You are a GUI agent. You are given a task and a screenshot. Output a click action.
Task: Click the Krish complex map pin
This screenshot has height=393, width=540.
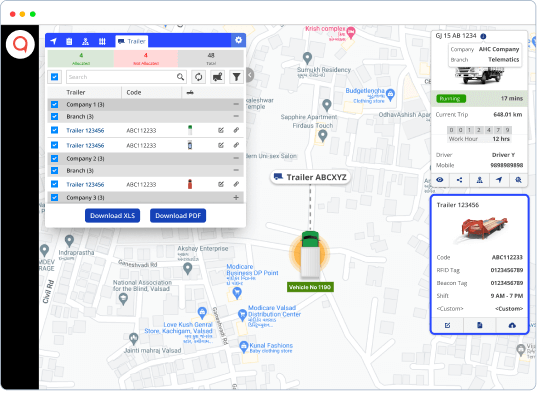click(x=351, y=33)
